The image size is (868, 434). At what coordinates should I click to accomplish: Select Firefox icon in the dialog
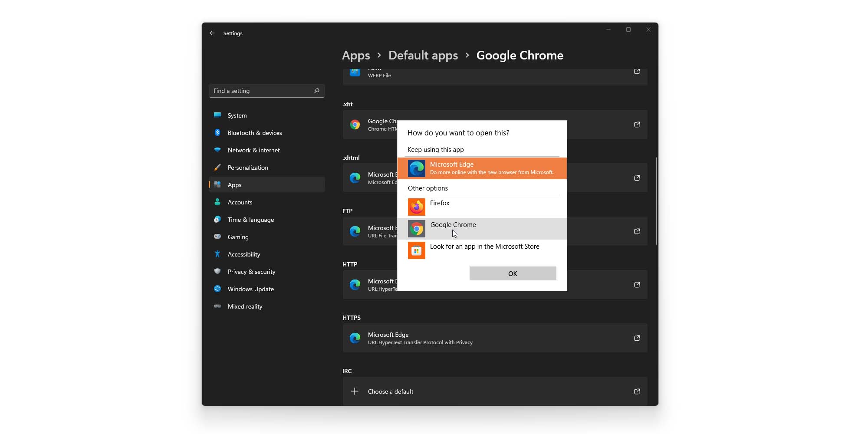416,207
